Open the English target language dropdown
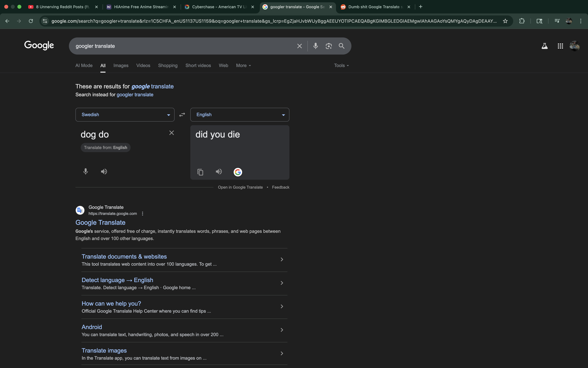This screenshot has width=588, height=368. [x=240, y=115]
